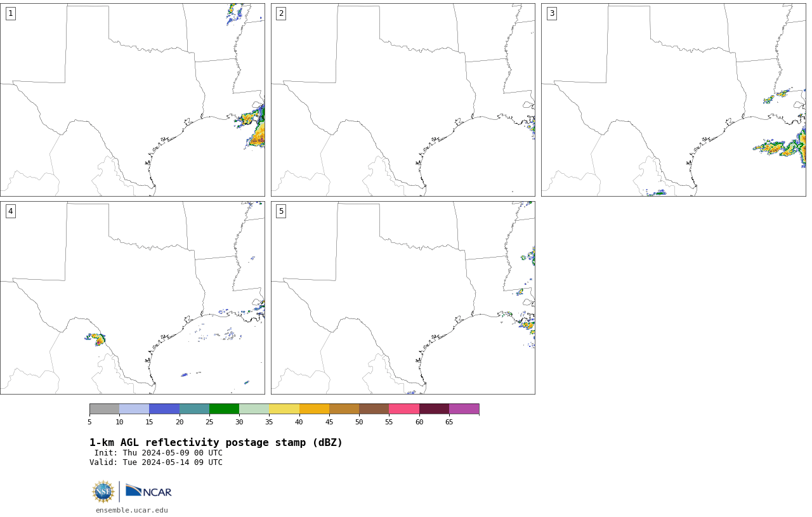Click the orange 40-45 dBZ swatch

coord(314,409)
